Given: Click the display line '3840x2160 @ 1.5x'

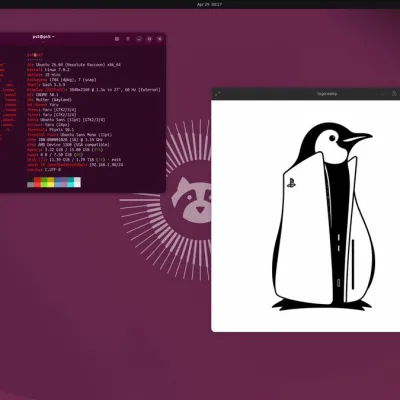Looking at the screenshot, I should tap(86, 90).
